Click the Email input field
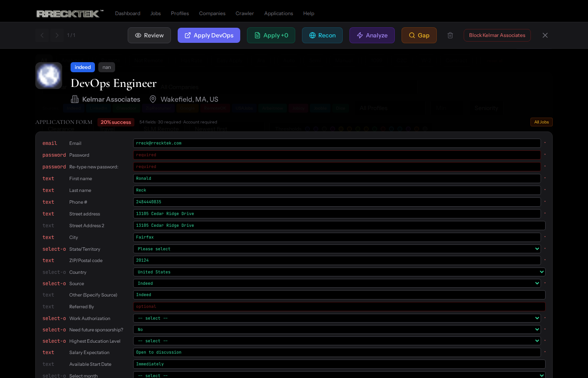The image size is (588, 378). pyautogui.click(x=337, y=143)
